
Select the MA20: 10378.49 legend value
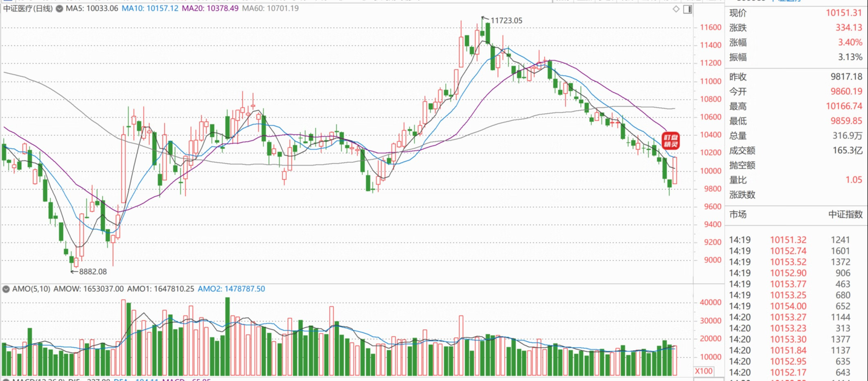coord(210,9)
